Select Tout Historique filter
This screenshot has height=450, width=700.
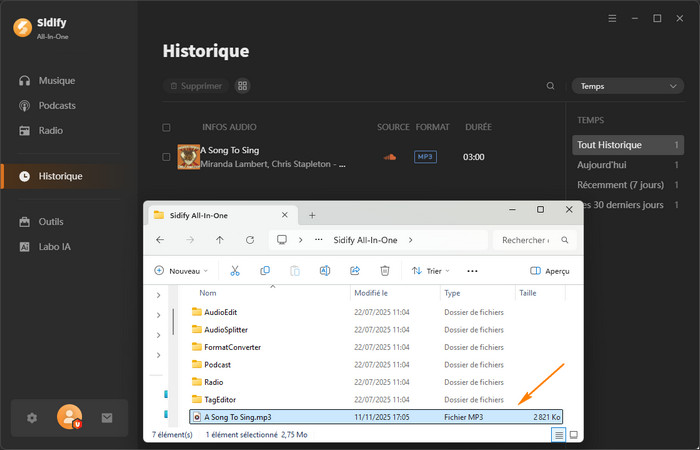tap(628, 145)
